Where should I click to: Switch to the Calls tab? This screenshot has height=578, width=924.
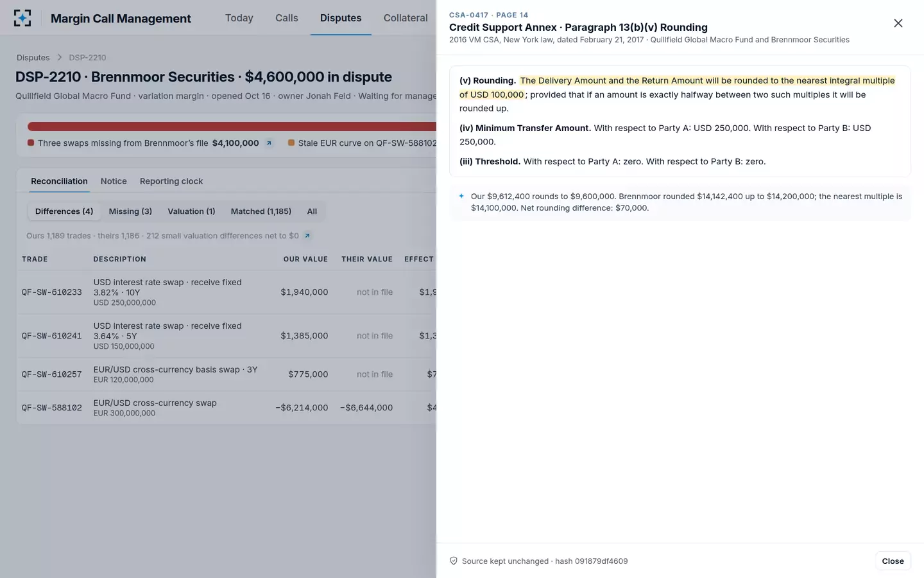point(287,18)
